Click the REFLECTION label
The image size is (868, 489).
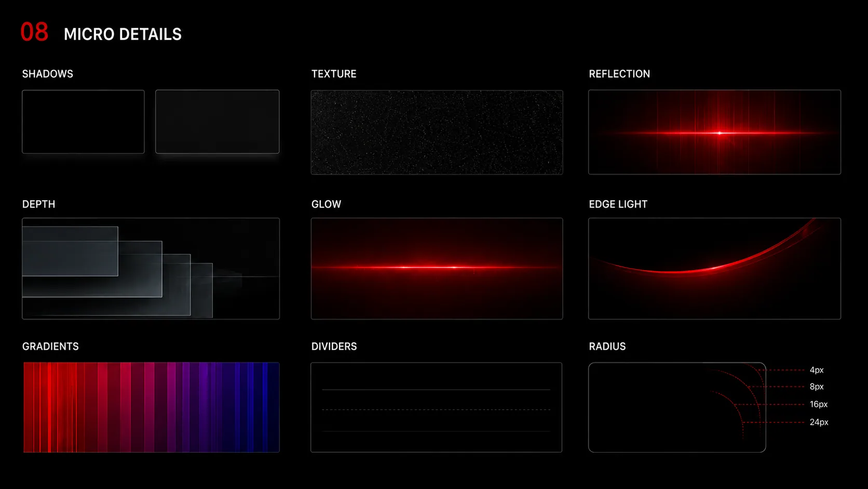pyautogui.click(x=619, y=74)
